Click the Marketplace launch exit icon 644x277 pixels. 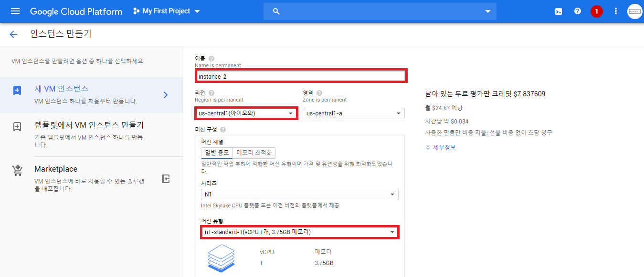tap(165, 179)
